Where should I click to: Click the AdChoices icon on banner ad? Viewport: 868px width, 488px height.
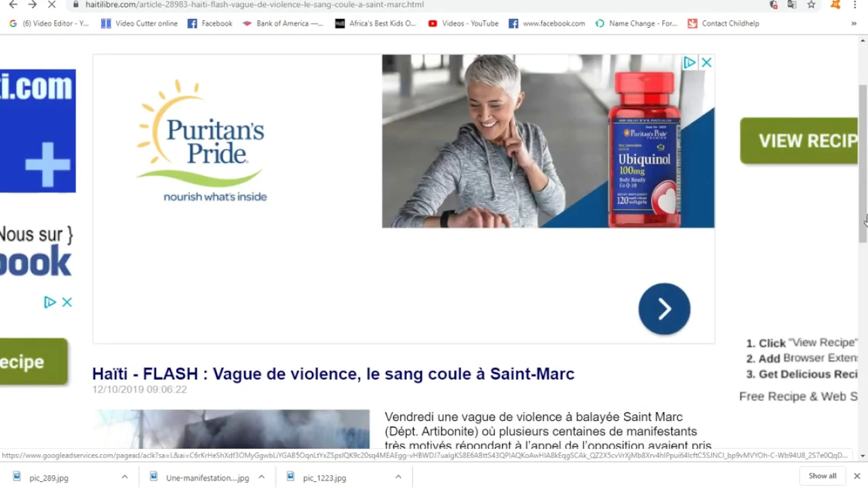690,62
